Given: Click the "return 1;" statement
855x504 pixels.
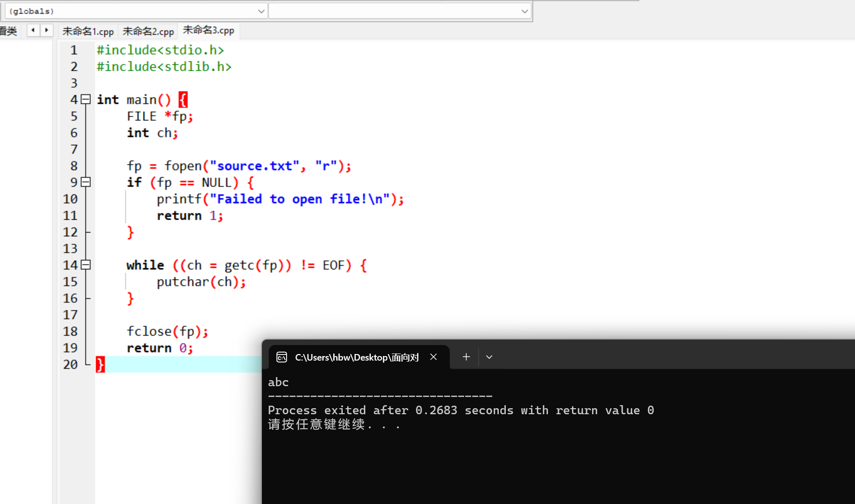Looking at the screenshot, I should pyautogui.click(x=190, y=216).
